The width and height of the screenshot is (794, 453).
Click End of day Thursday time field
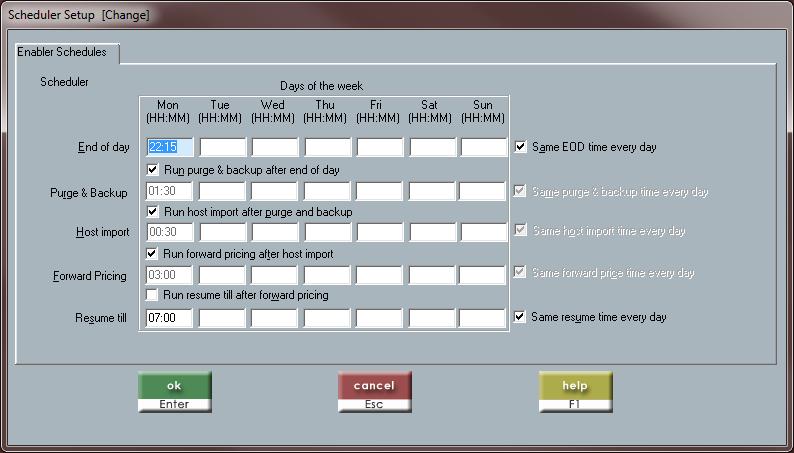(x=328, y=147)
